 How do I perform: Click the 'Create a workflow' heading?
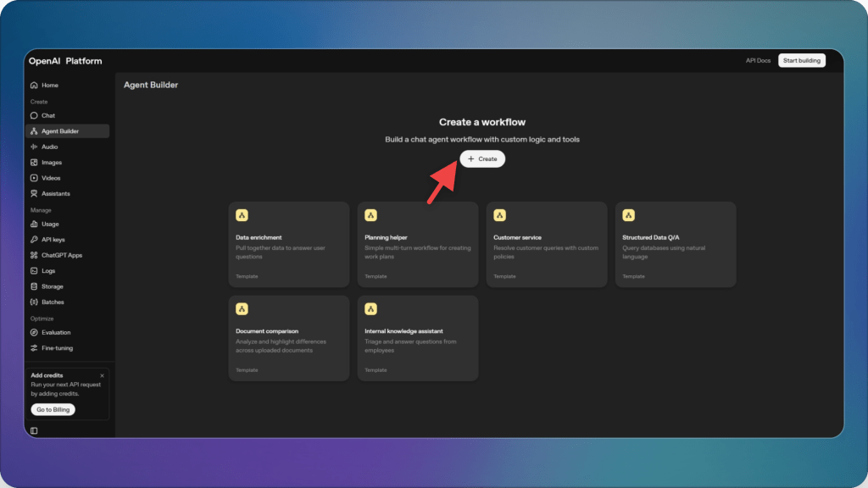point(482,122)
